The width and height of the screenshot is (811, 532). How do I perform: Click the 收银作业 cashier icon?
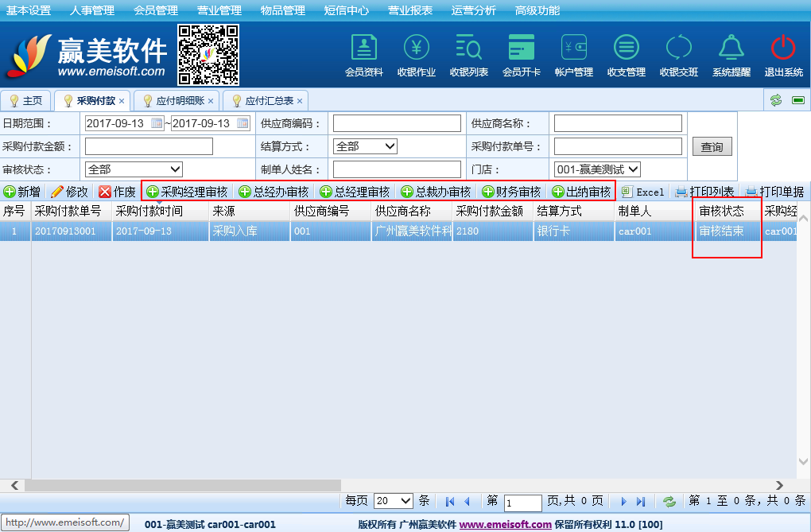417,49
